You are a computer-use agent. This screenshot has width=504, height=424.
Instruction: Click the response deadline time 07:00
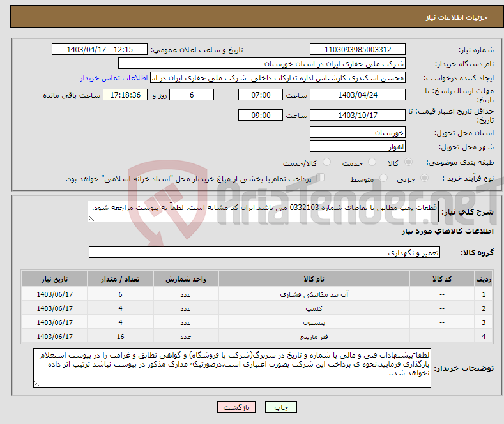tap(261, 95)
